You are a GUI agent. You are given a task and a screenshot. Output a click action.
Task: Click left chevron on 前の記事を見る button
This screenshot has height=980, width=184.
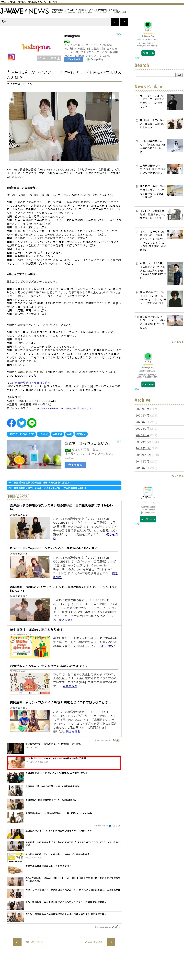click(x=17, y=942)
